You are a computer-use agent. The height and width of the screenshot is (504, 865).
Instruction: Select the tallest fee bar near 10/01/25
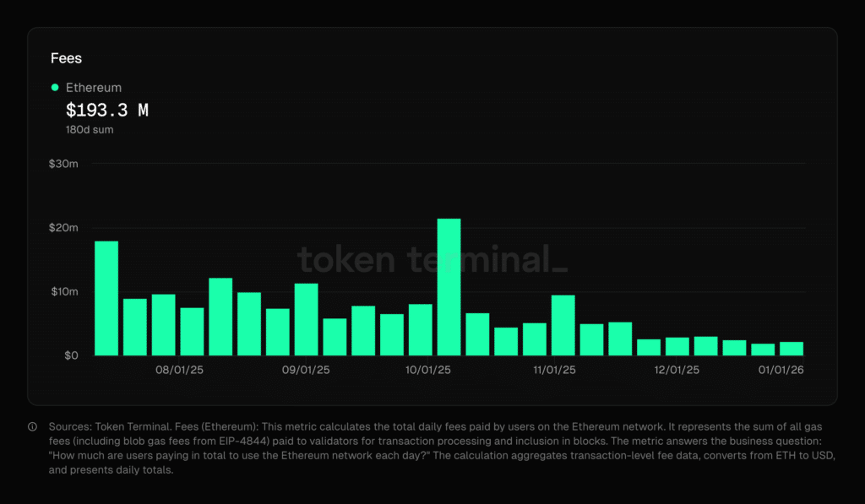tap(448, 287)
